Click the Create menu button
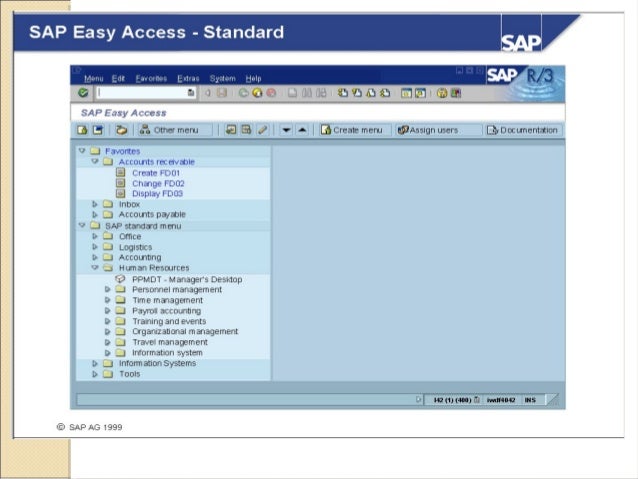Image resolution: width=638 pixels, height=479 pixels. point(355,130)
